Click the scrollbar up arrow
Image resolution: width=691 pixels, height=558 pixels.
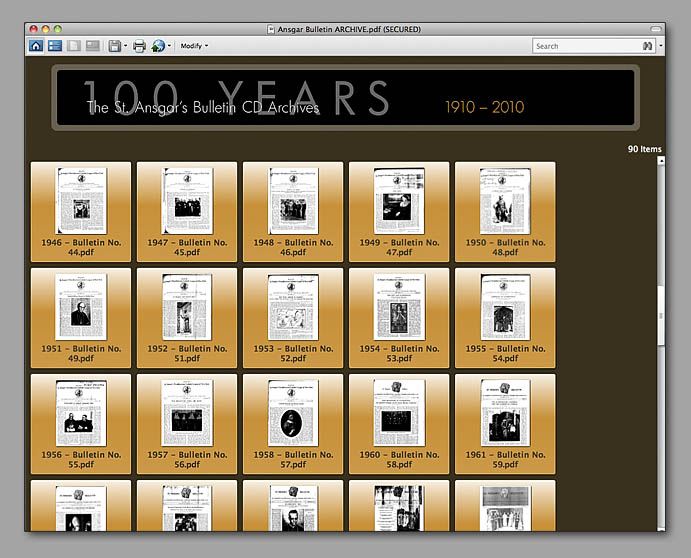(661, 161)
